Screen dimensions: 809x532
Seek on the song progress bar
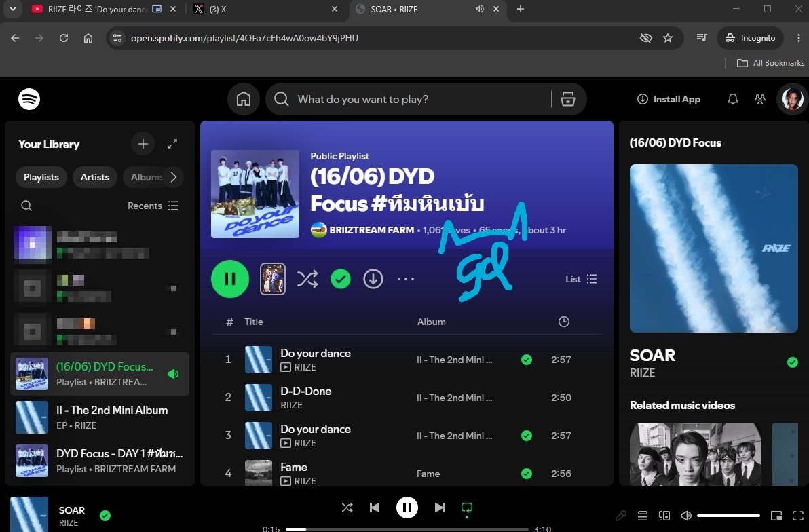pyautogui.click(x=407, y=529)
